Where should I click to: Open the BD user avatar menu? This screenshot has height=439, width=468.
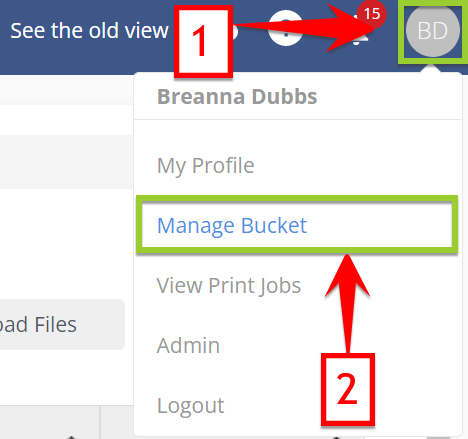coord(433,31)
